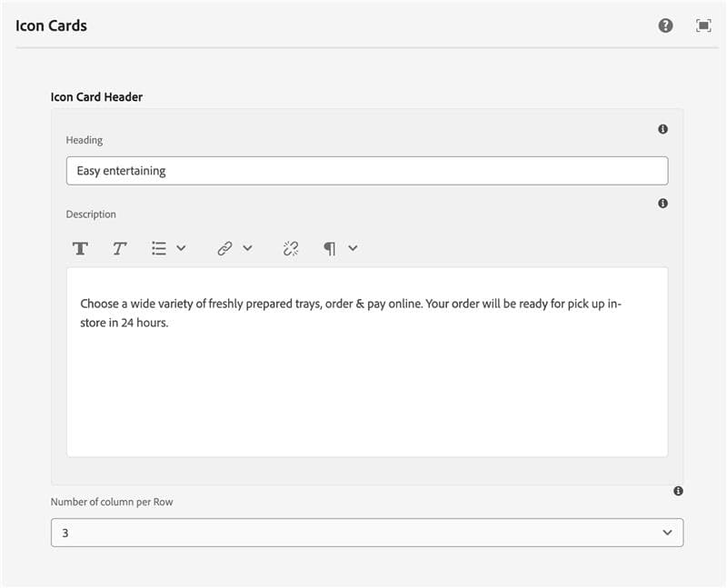This screenshot has width=727, height=588.
Task: Click the chevron arrow on the columns dropdown
Action: [668, 533]
